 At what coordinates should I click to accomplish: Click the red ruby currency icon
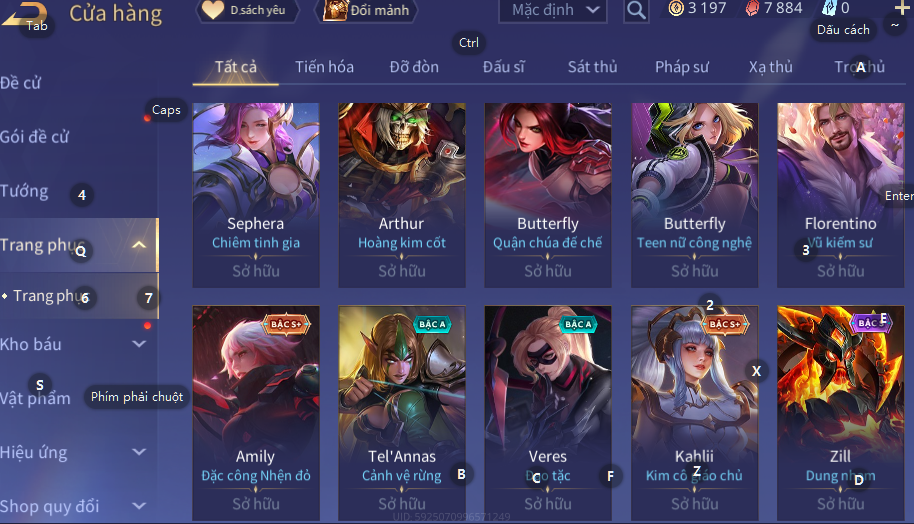(753, 8)
